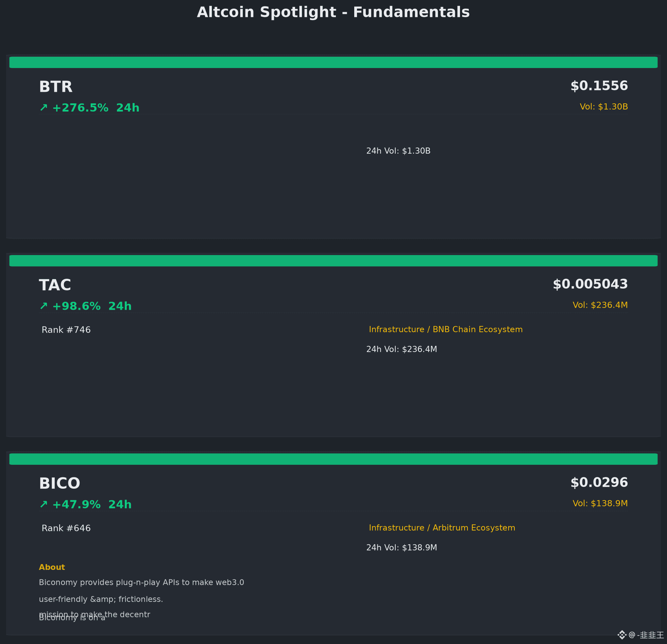Open the Infrastructure / BNB Chain Ecosystem tag
The image size is (667, 644).
(446, 329)
